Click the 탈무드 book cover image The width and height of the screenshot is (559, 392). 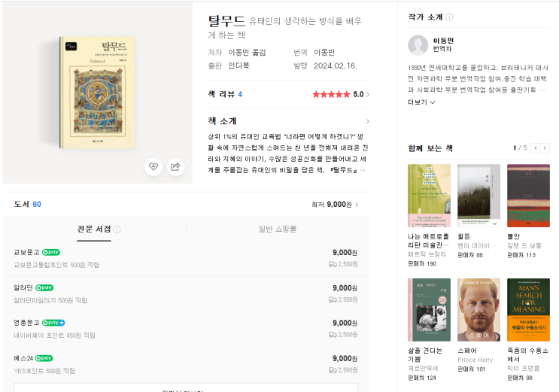(97, 92)
